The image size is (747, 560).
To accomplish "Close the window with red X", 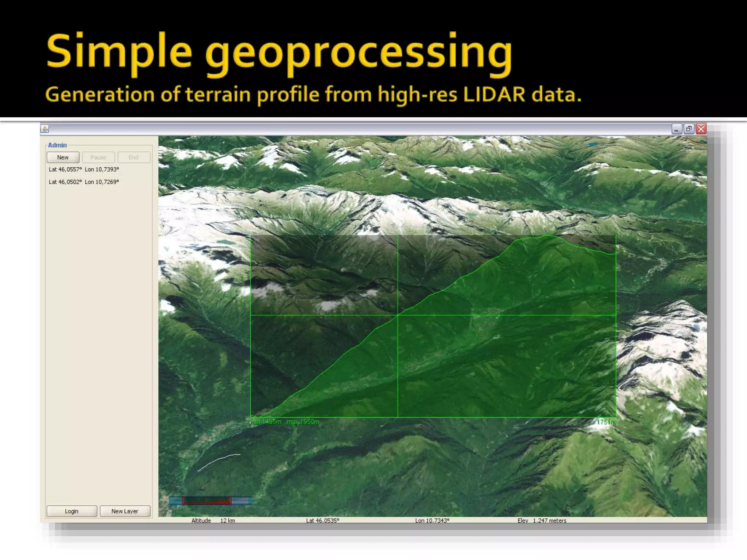I will point(701,129).
